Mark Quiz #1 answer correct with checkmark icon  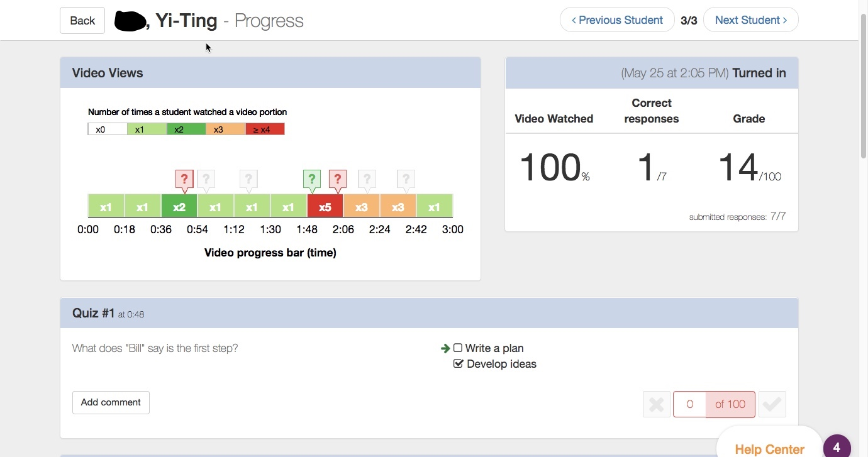click(x=772, y=404)
